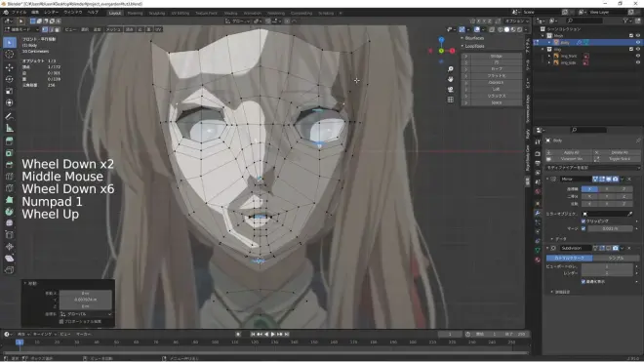Uncheck the Clipping checkbox in Mirror modifier
The image size is (644, 362).
click(584, 221)
